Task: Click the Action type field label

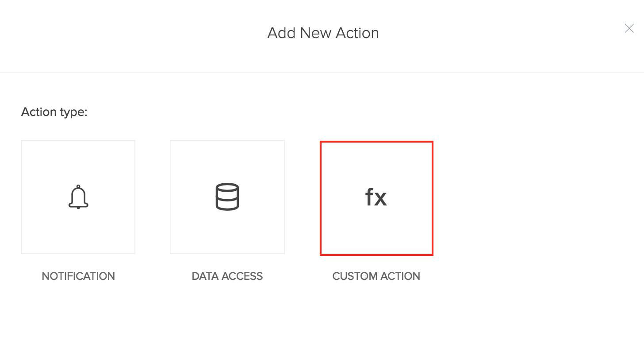Action: (x=54, y=112)
